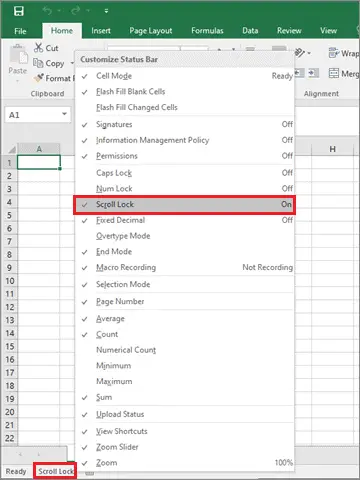Image resolution: width=360 pixels, height=480 pixels.
Task: Toggle Cell Mode status option
Action: [x=185, y=76]
